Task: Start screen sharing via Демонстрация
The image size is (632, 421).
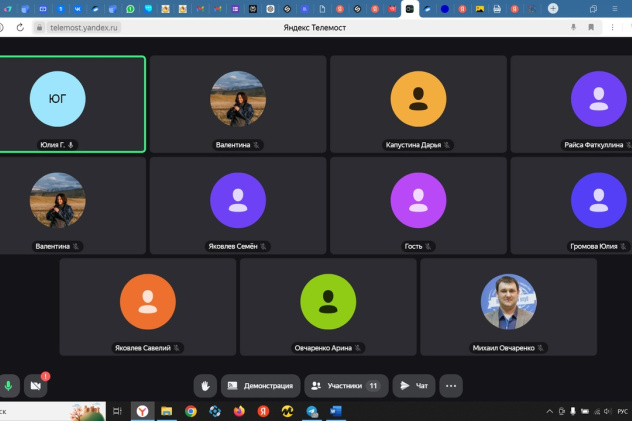Action: tap(259, 385)
